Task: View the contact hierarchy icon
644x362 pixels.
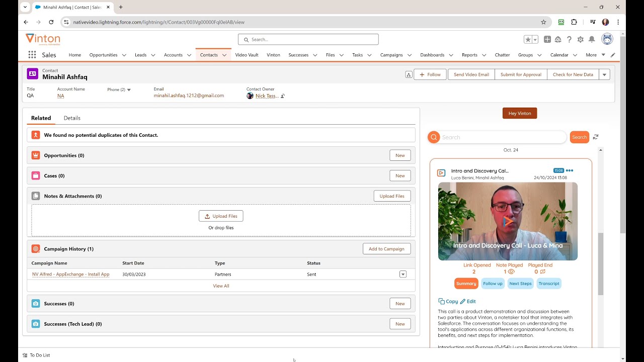Action: click(x=409, y=74)
